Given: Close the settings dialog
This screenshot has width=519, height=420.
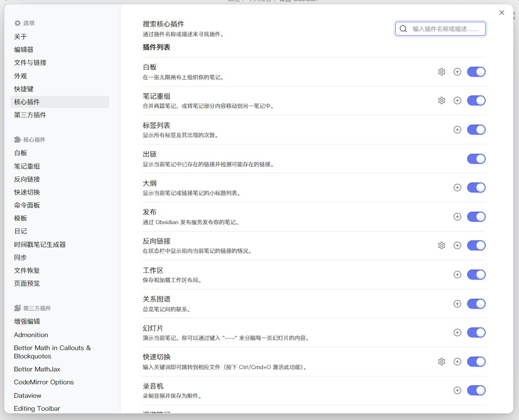Looking at the screenshot, I should coord(502,13).
